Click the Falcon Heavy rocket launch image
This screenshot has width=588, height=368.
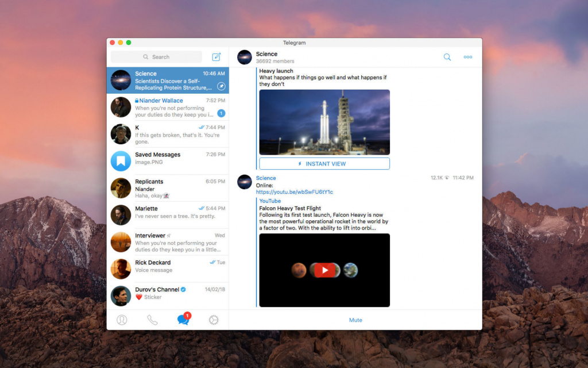pyautogui.click(x=324, y=122)
